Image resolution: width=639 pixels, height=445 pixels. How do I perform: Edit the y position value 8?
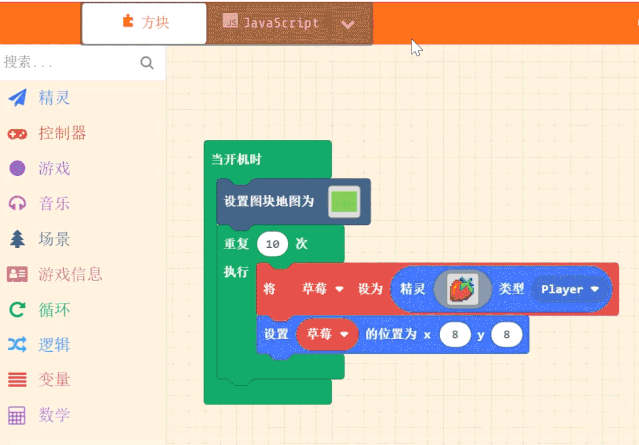[x=507, y=335]
